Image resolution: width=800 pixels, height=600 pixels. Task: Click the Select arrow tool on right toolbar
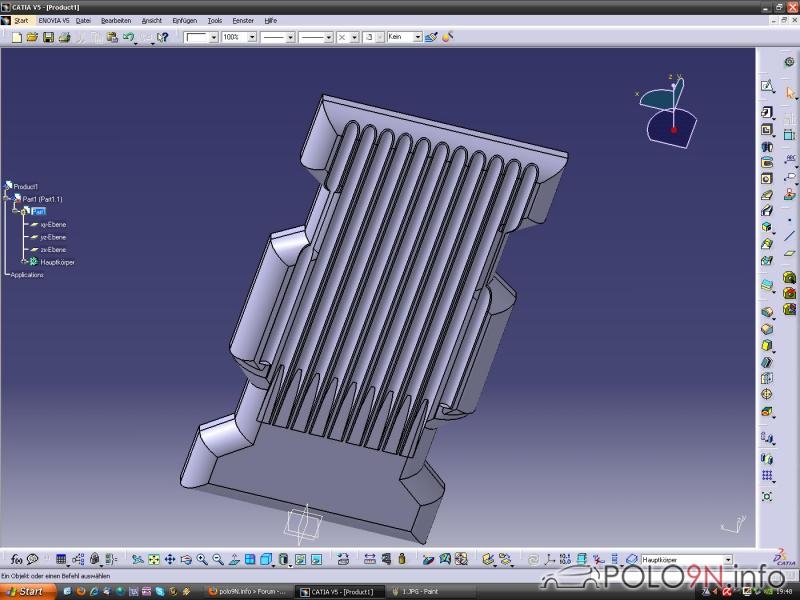tap(790, 93)
